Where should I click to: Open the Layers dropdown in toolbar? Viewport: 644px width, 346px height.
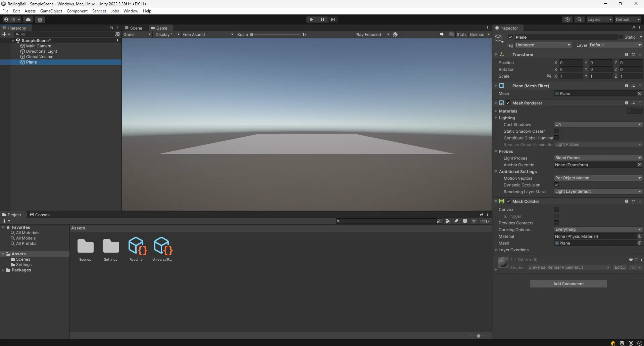[599, 19]
